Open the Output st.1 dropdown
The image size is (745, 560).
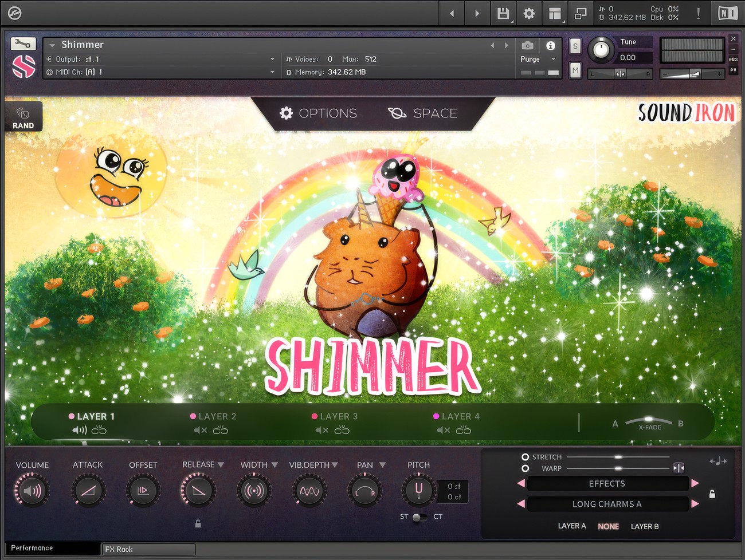coord(272,59)
